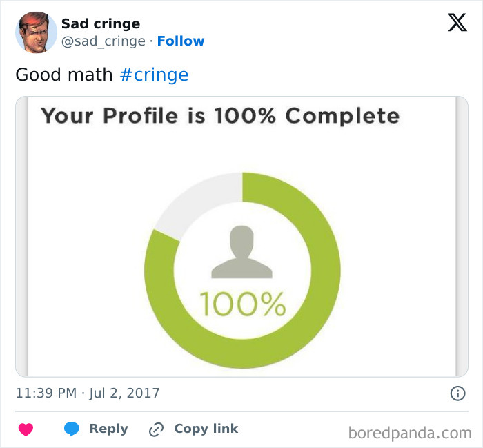This screenshot has height=448, width=483.
Task: Click the Your Profile is 100% Complete heading
Action: point(220,116)
